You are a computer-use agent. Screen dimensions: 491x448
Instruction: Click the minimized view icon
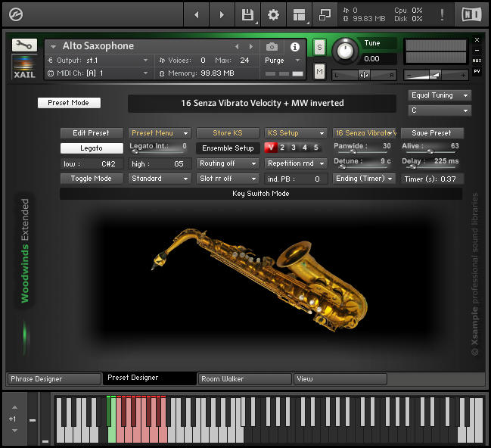[x=325, y=14]
